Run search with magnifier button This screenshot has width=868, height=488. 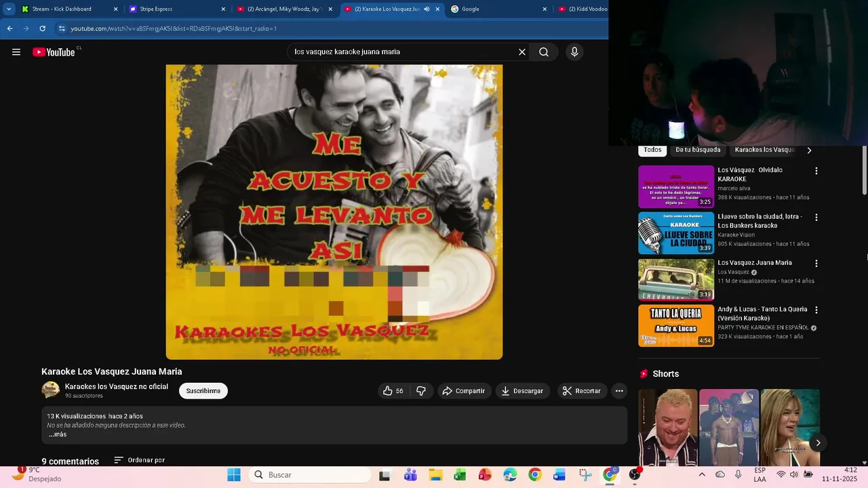click(x=544, y=52)
